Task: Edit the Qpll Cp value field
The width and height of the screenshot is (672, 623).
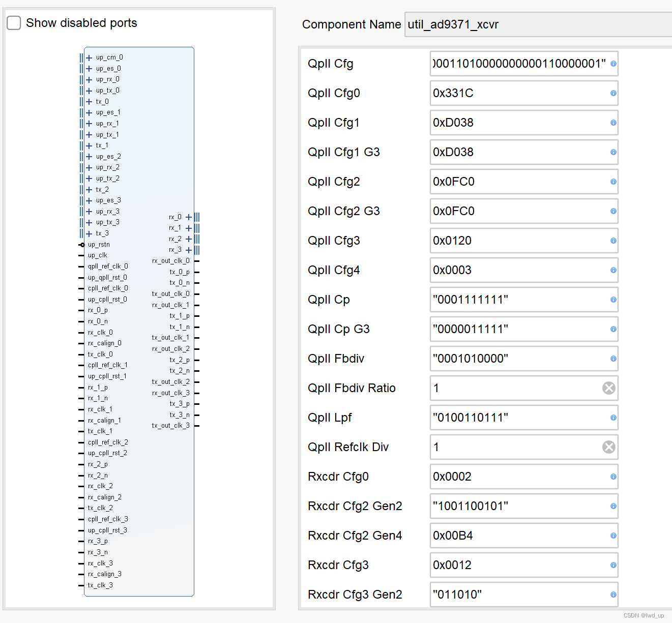Action: click(524, 300)
